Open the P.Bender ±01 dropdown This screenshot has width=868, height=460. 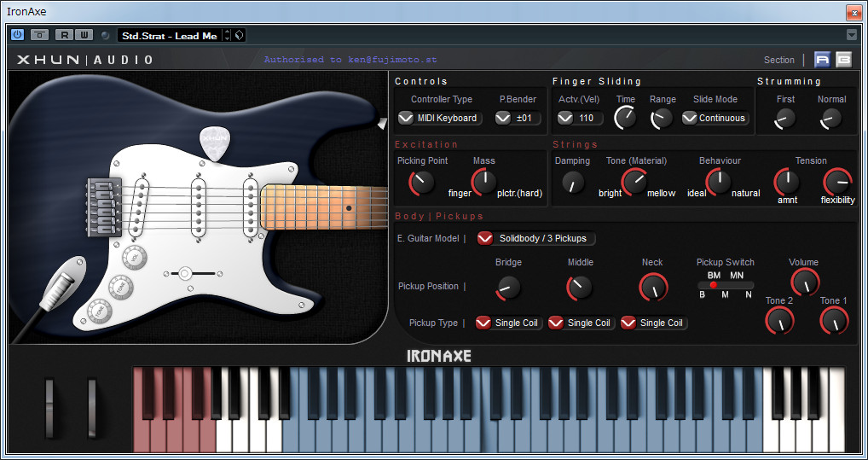click(x=518, y=118)
